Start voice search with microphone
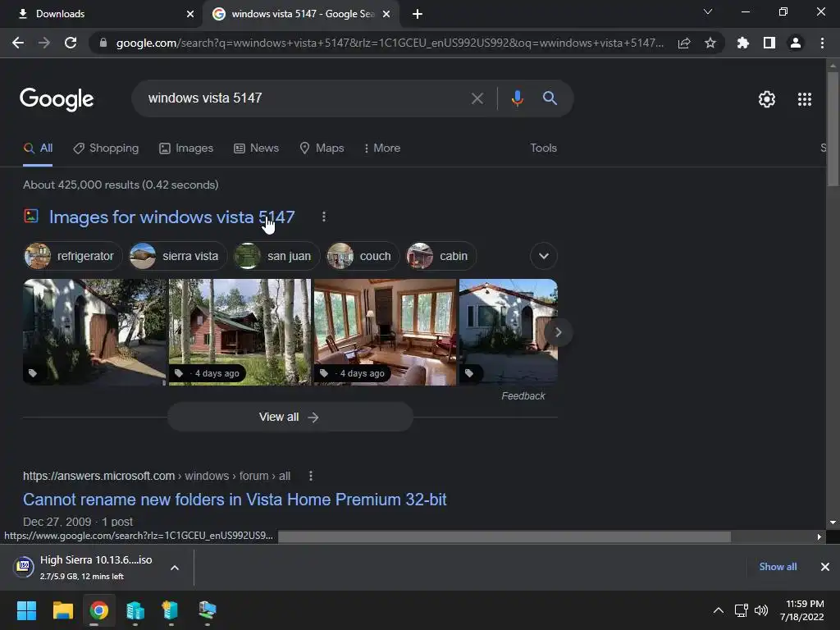This screenshot has height=630, width=840. pos(517,98)
